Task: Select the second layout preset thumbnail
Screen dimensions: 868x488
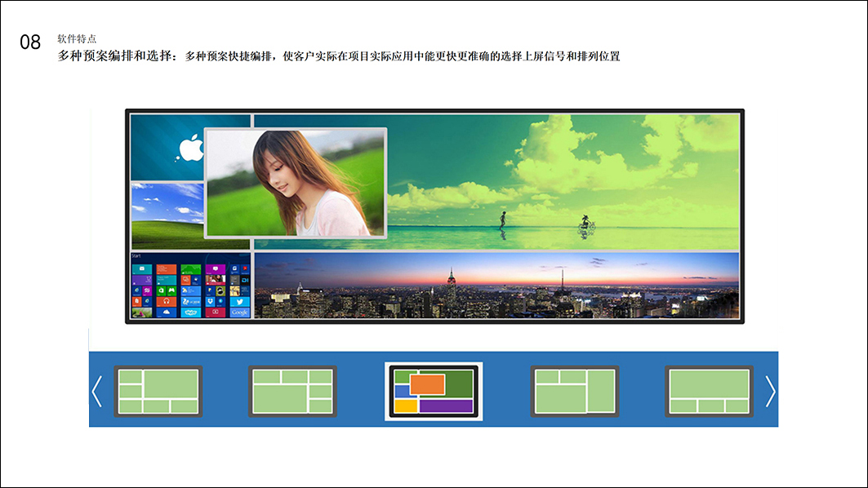Action: tap(292, 391)
